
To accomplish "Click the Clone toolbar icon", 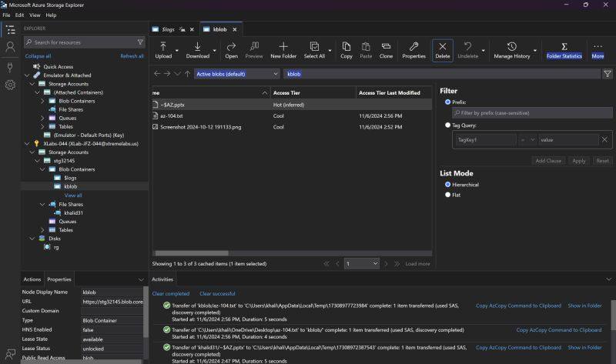I will [x=386, y=50].
